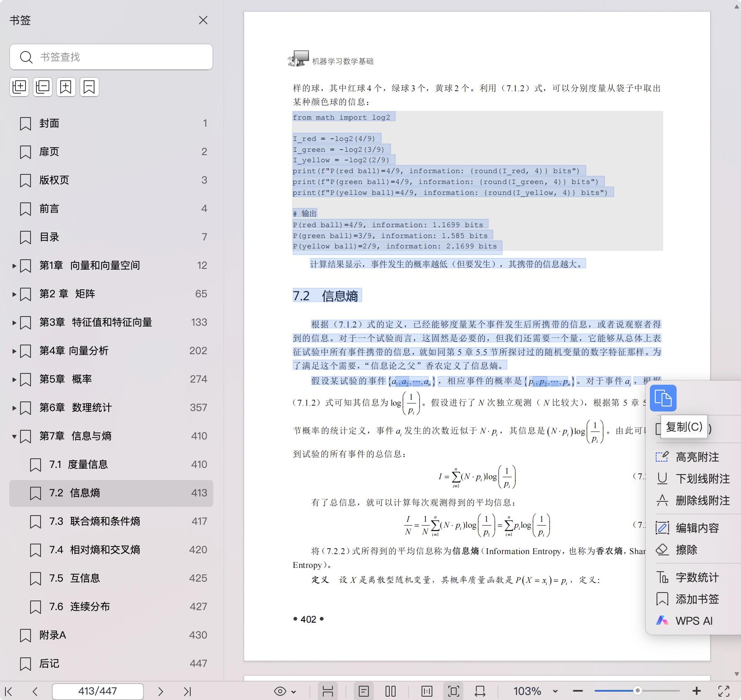The height and width of the screenshot is (700, 741).
Task: Collapse all bookmarks in the panel
Action: (x=42, y=87)
